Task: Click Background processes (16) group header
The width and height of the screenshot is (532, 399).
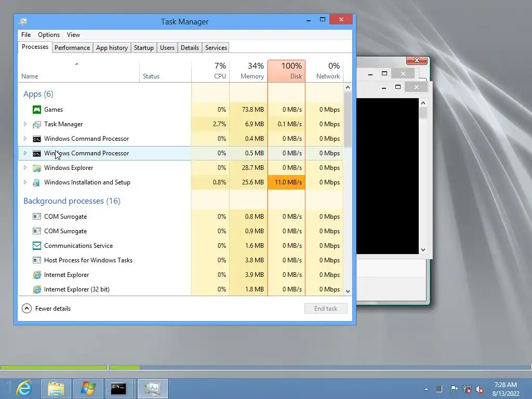Action: (x=72, y=201)
